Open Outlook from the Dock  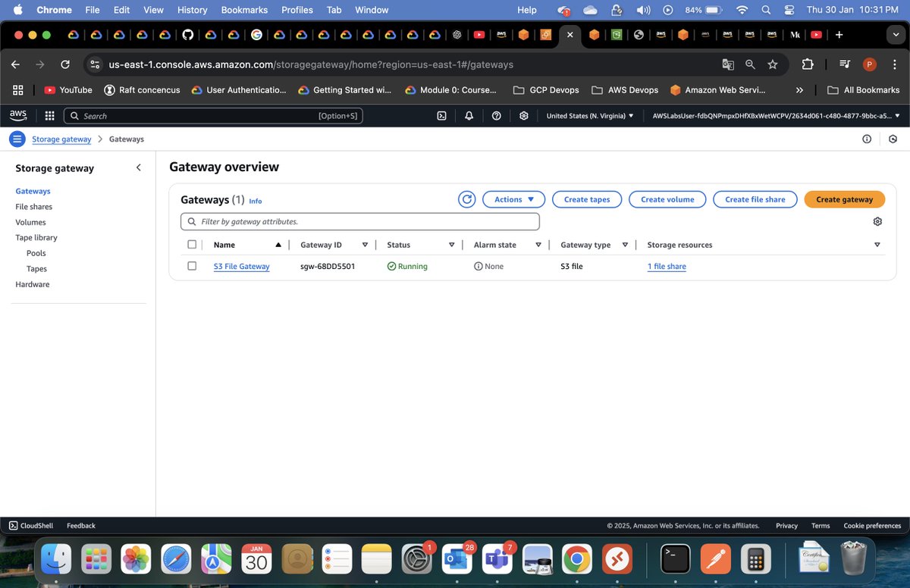[457, 559]
